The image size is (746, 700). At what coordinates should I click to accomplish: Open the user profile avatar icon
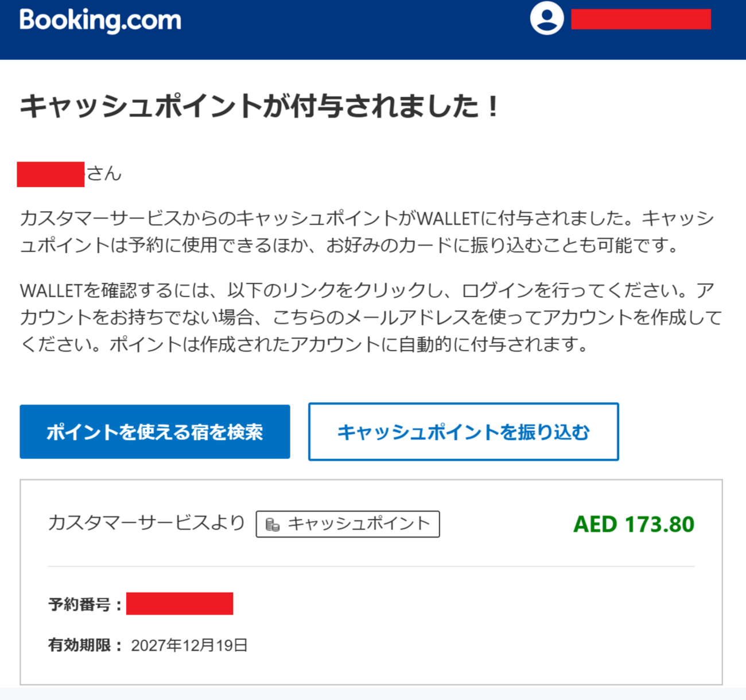click(x=546, y=18)
